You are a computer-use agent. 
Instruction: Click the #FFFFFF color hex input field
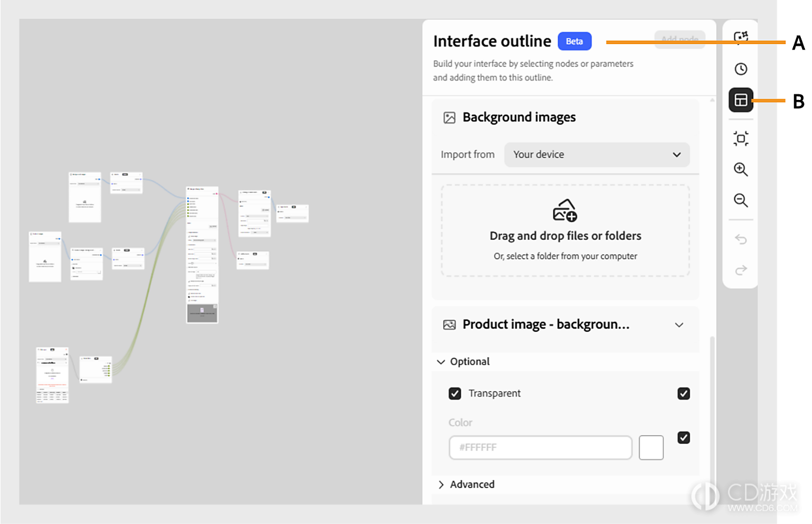541,448
